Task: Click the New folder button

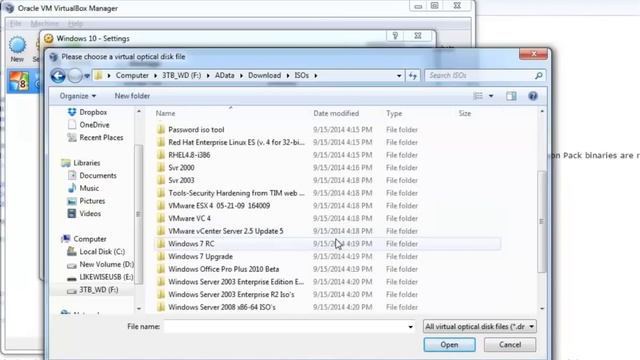Action: click(132, 96)
